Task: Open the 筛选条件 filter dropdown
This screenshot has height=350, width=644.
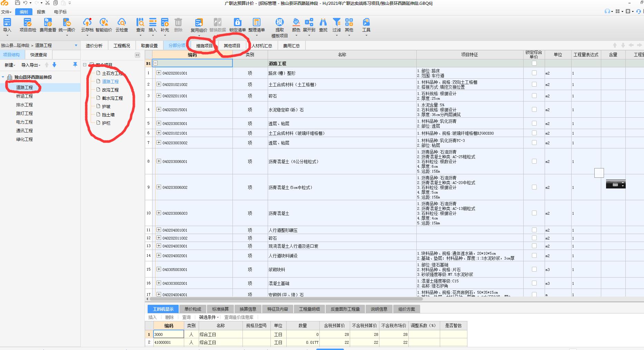Action: click(x=209, y=317)
